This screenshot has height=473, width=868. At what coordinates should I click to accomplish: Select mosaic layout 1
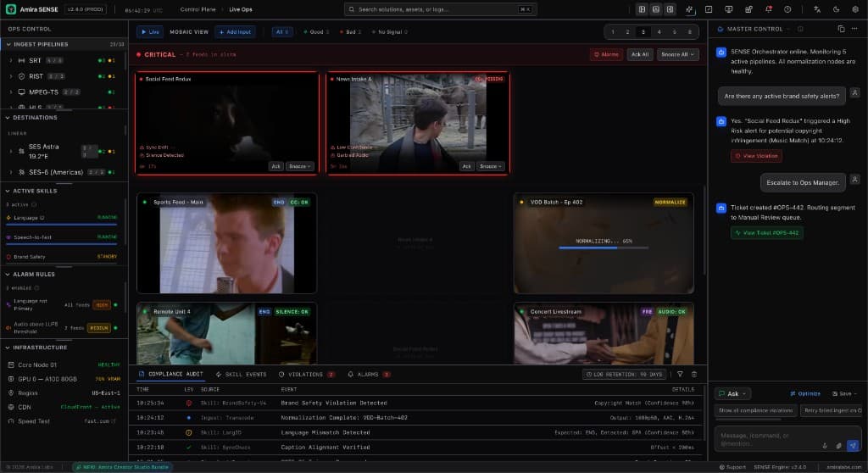tap(613, 32)
